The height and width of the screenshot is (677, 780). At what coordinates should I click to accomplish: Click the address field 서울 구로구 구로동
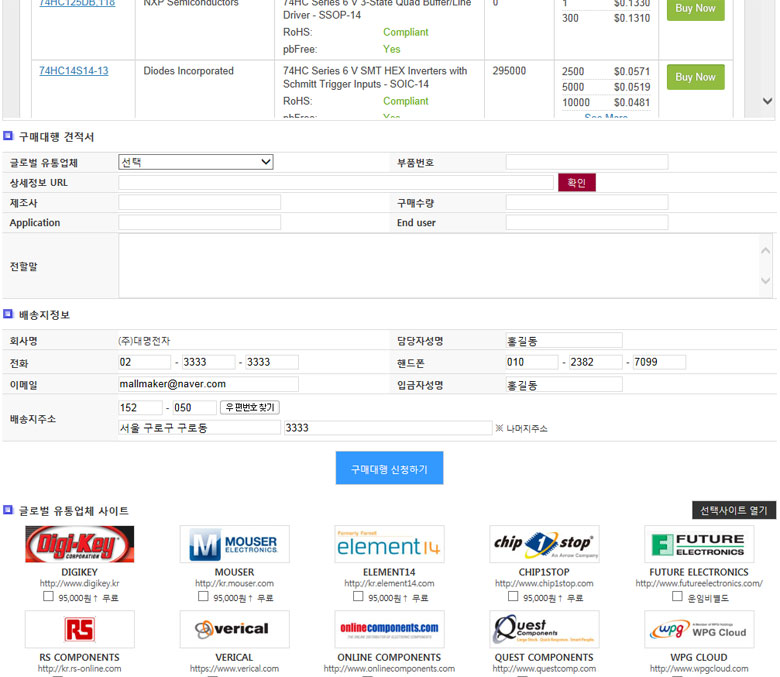click(x=199, y=428)
